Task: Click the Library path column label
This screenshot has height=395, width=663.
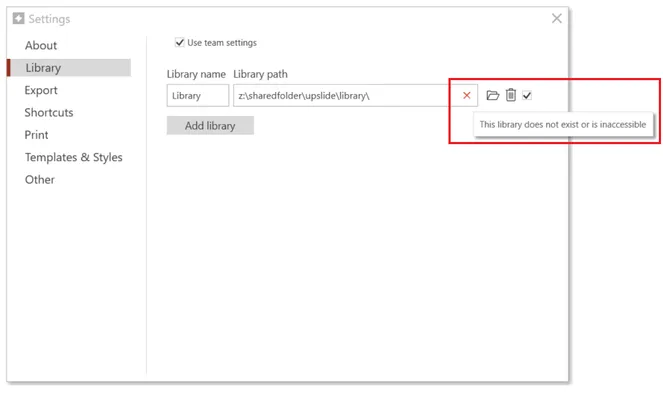Action: pyautogui.click(x=260, y=74)
